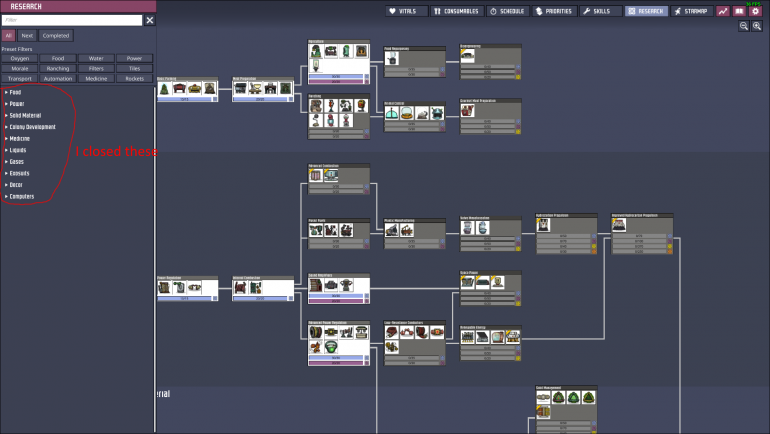
Task: Click the first icon in Valve Miniaturization node
Action: [x=468, y=227]
